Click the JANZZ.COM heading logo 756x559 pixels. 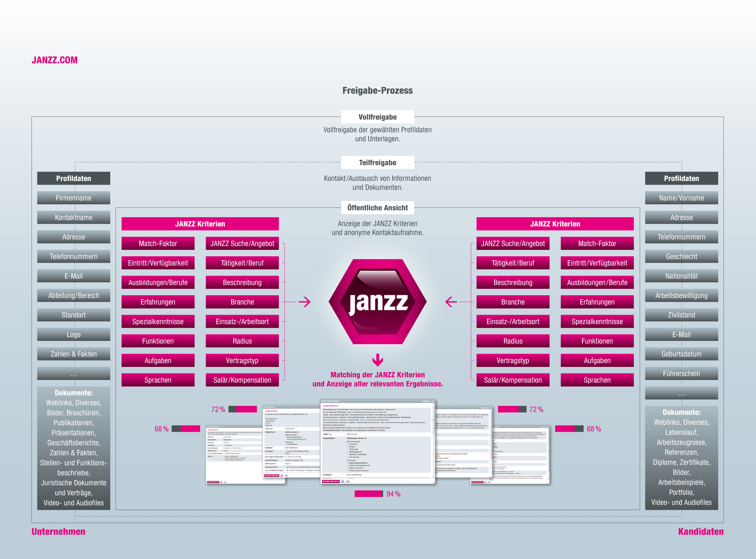pos(54,60)
